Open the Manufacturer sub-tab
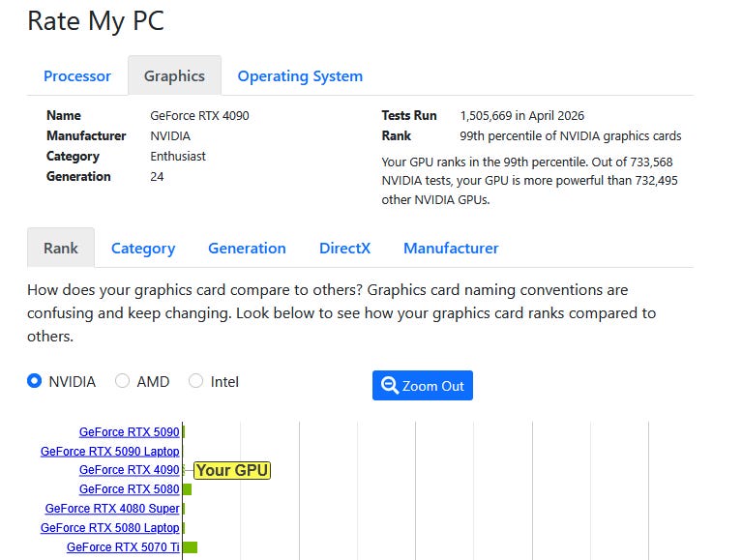 (x=451, y=249)
